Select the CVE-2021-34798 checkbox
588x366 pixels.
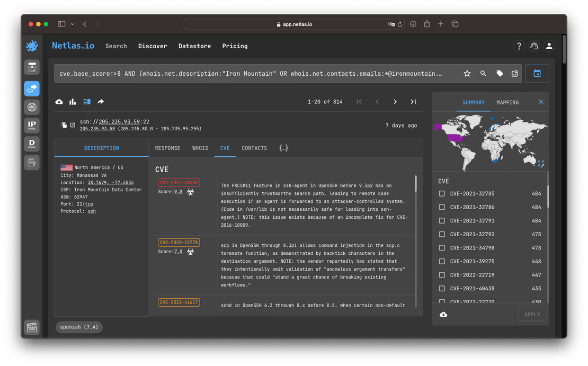442,248
